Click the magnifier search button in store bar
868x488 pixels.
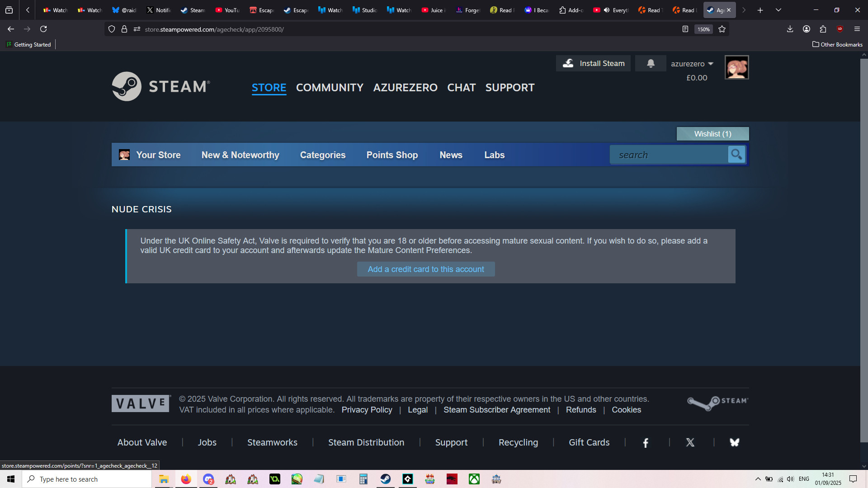(736, 155)
